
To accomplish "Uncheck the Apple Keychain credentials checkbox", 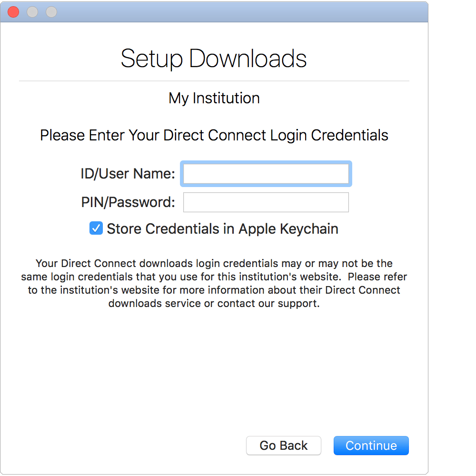I will (x=96, y=228).
